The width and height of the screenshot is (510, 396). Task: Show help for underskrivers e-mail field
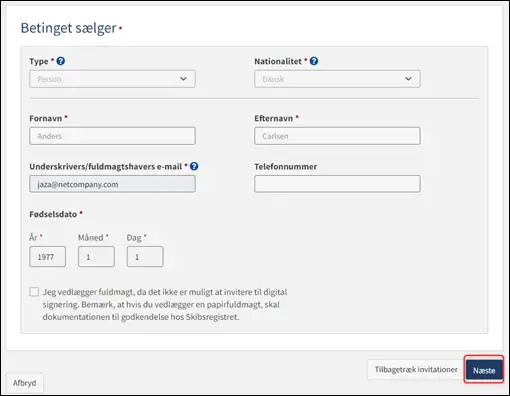(194, 166)
